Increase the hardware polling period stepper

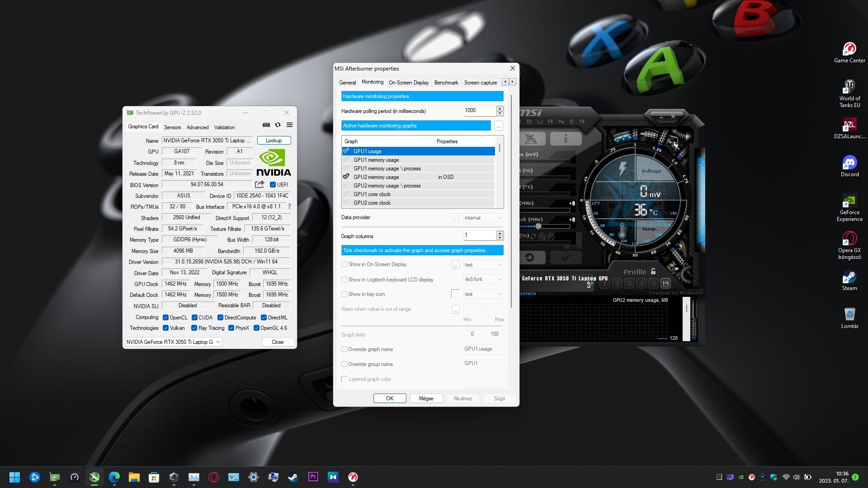500,108
